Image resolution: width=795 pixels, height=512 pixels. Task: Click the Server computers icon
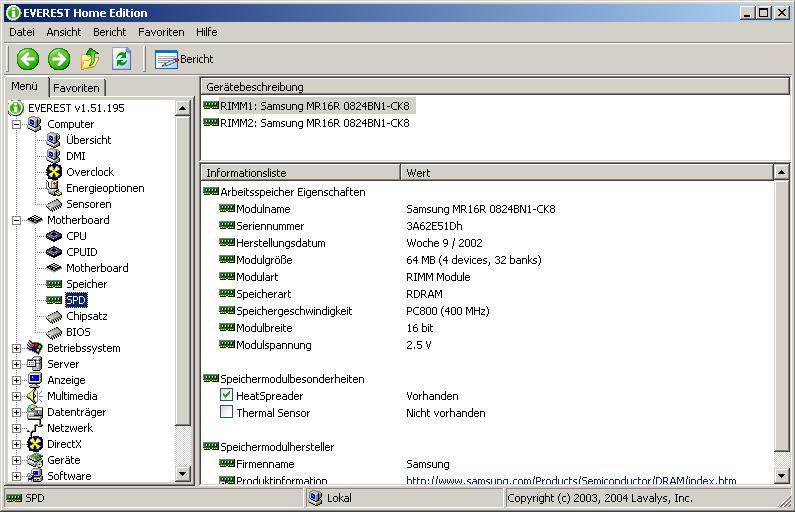[x=34, y=364]
